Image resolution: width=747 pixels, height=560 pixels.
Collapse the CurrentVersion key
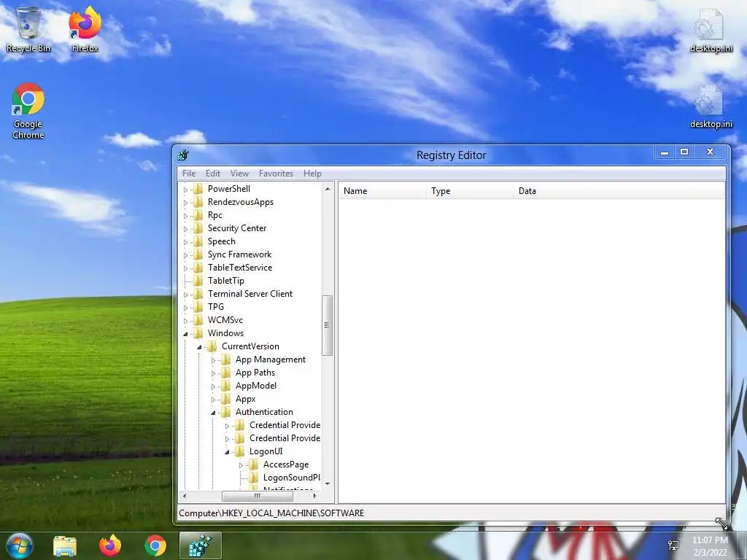coord(199,347)
